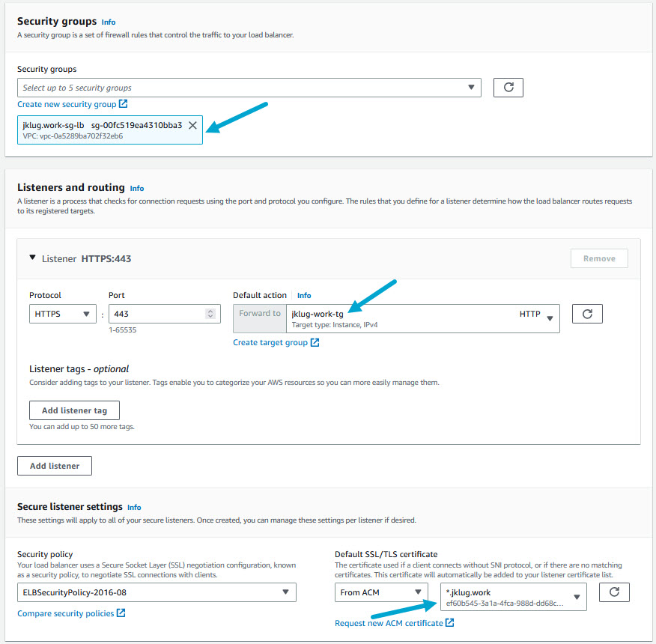Collapse the Listener HTTPS:443 section
Viewport: 656px width, 644px height.
pos(32,258)
